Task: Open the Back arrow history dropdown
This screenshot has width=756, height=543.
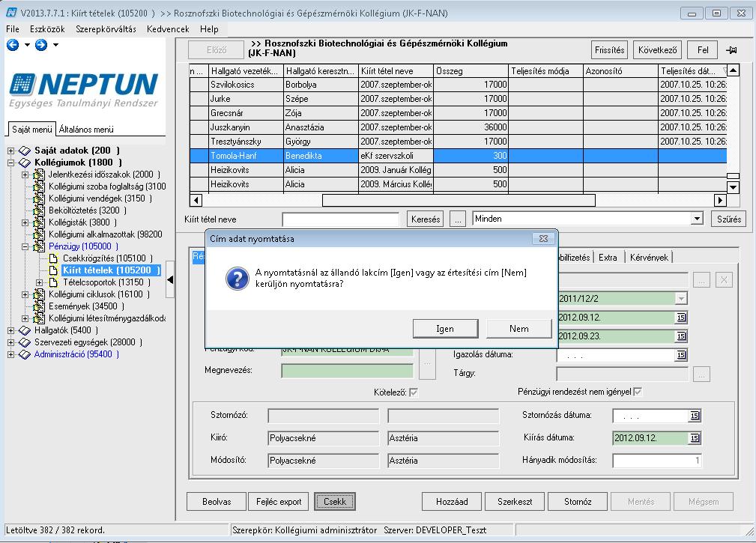Action: pos(27,45)
